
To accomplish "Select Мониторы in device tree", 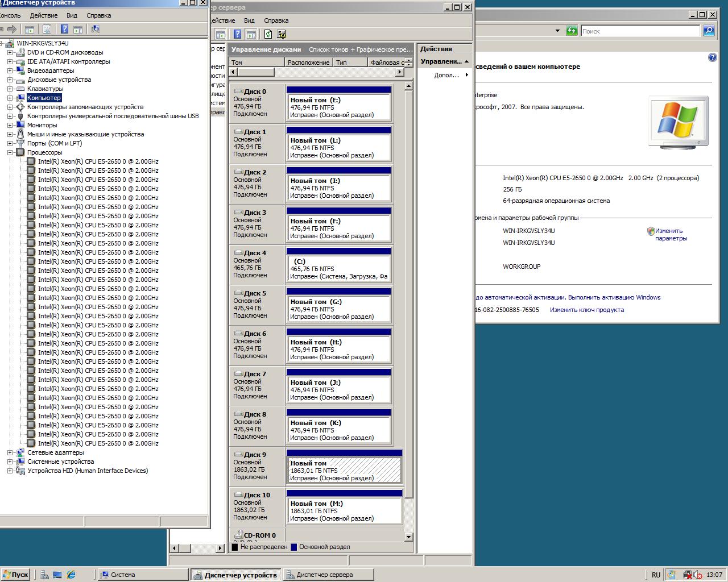I will point(42,125).
